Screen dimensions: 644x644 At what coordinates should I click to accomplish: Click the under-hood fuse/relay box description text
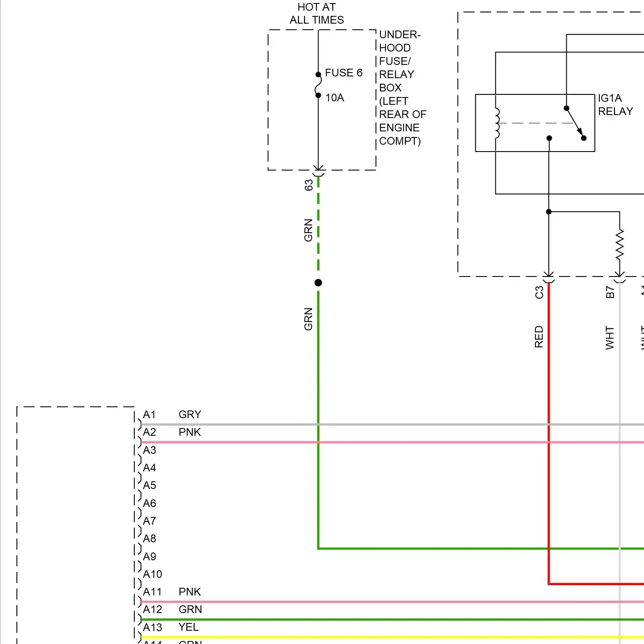pos(402,88)
